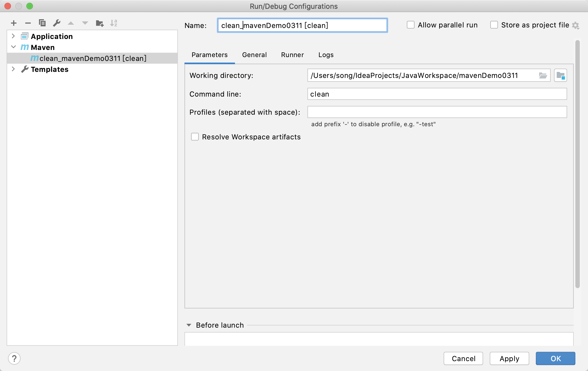This screenshot has height=371, width=588.
Task: Click the Edit Templates wrench icon
Action: 57,23
